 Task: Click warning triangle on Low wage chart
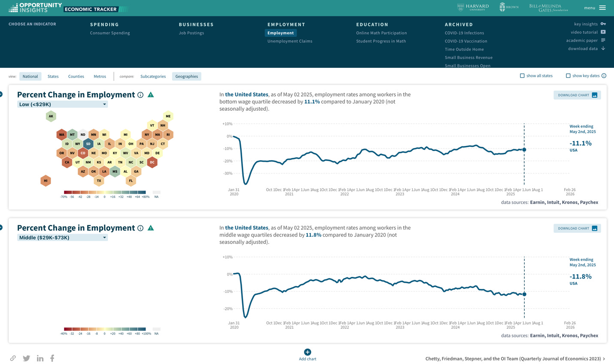click(x=151, y=94)
